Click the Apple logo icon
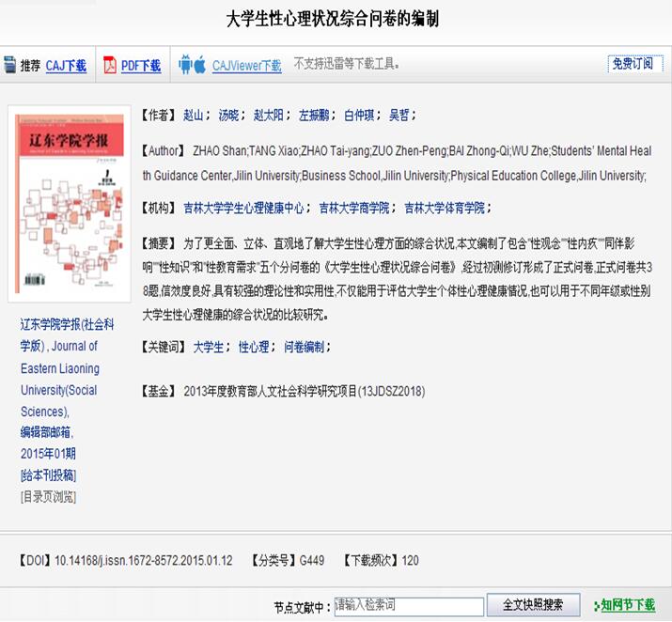 199,66
